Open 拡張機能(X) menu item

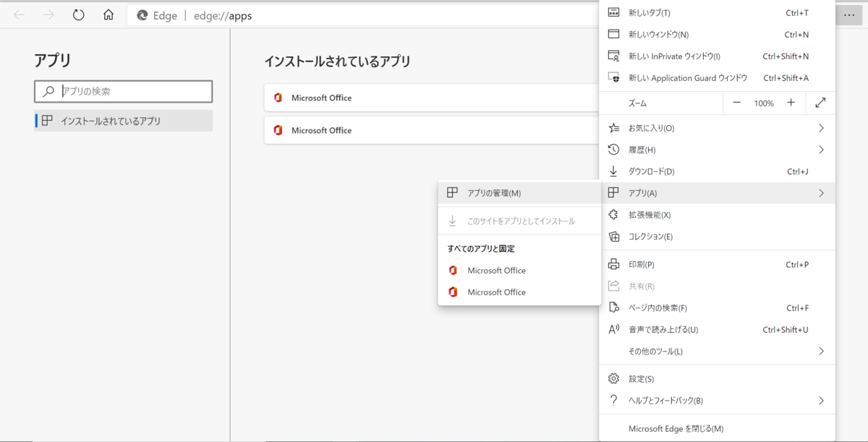tap(718, 215)
